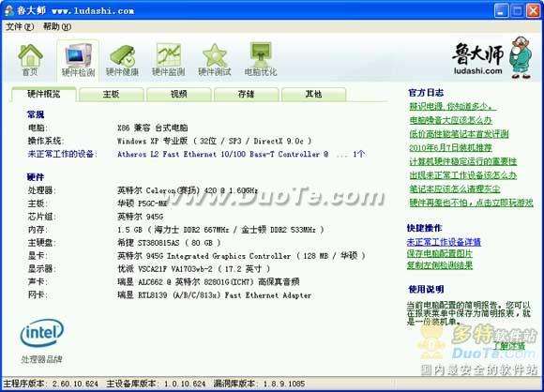Click the motherboard value 华硕 P5GC-MX
Viewport: 544px width, 392px height.
click(x=143, y=204)
